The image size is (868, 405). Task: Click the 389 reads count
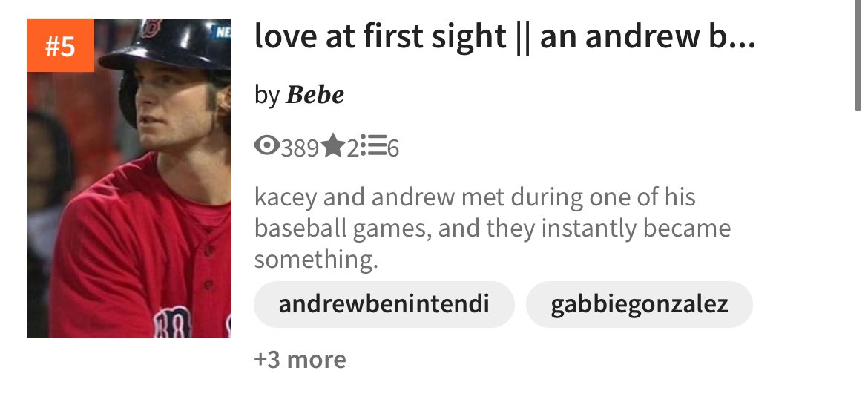[300, 148]
